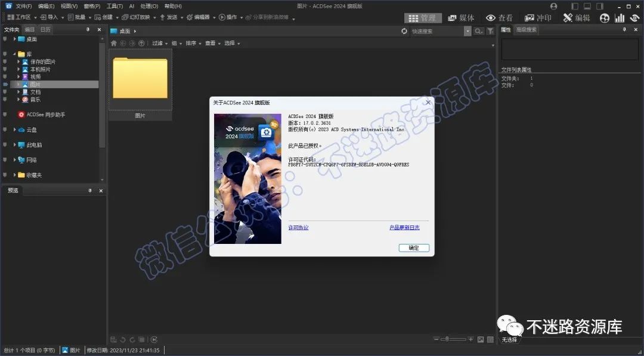Pin the 属性 properties pane

[x=625, y=30]
